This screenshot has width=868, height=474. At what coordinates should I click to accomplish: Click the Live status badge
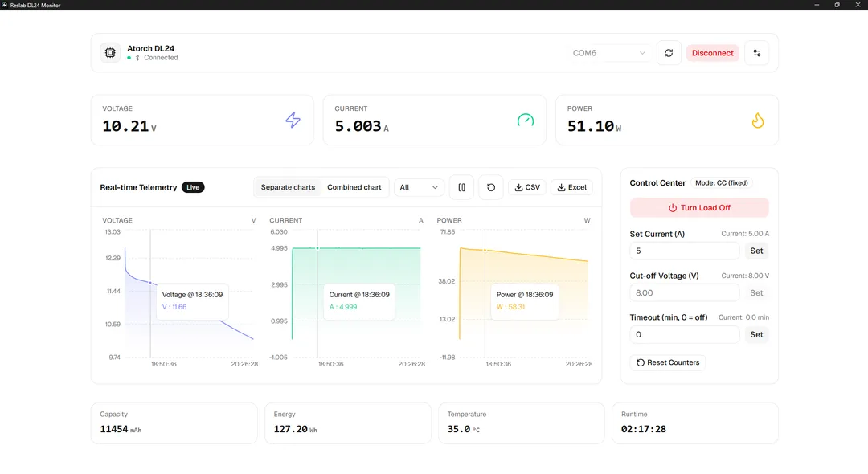click(x=193, y=187)
